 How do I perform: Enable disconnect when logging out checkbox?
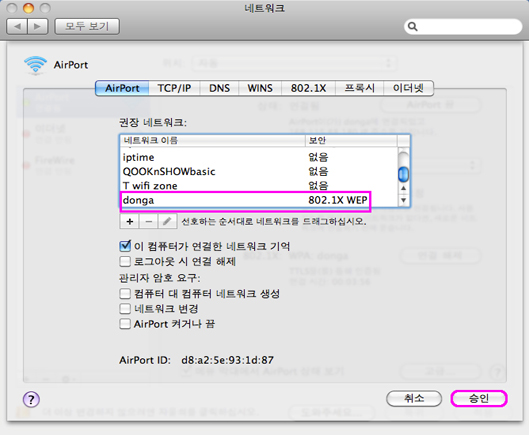pyautogui.click(x=125, y=261)
